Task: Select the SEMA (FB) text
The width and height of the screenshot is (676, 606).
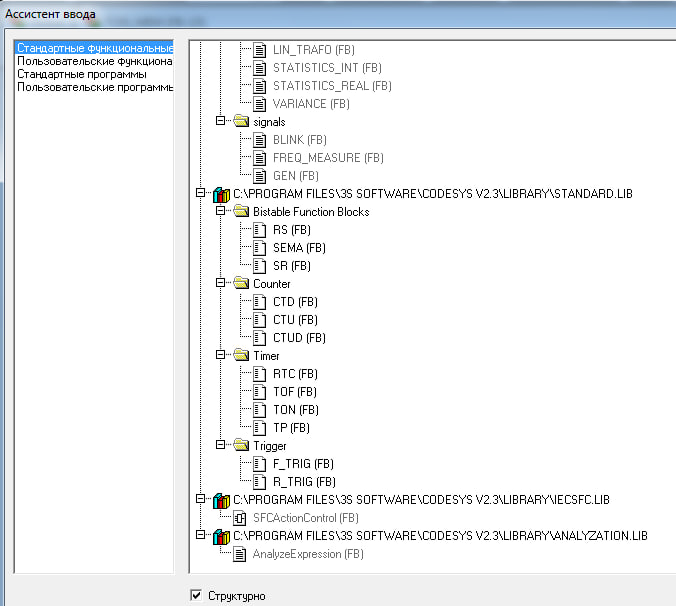Action: 299,248
